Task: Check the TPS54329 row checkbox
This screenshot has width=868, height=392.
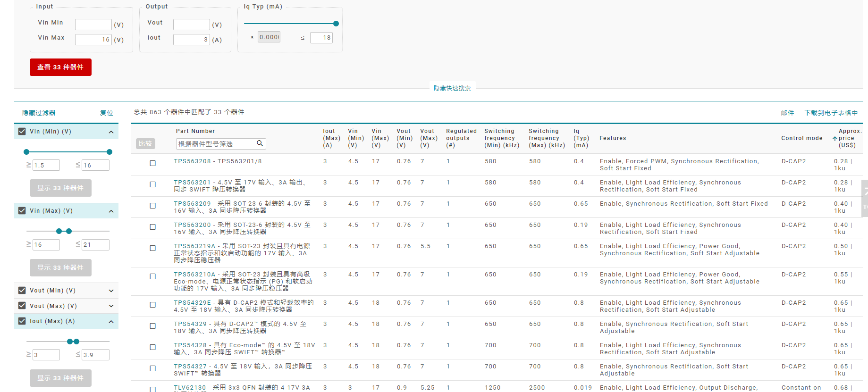Action: tap(152, 326)
